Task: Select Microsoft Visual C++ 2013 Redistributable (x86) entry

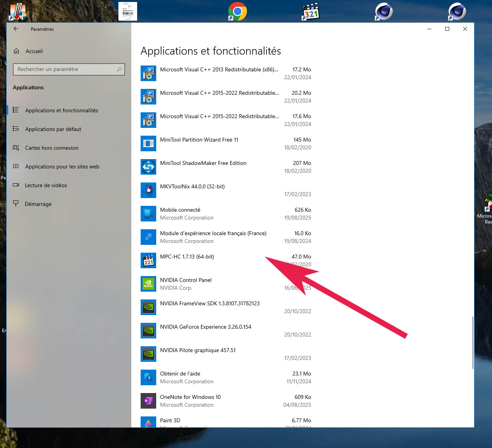Action: click(x=226, y=73)
